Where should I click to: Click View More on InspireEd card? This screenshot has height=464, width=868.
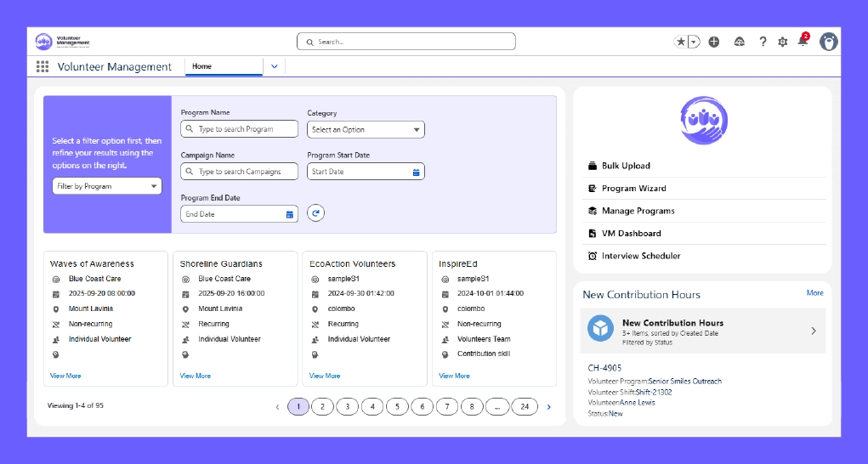click(454, 376)
